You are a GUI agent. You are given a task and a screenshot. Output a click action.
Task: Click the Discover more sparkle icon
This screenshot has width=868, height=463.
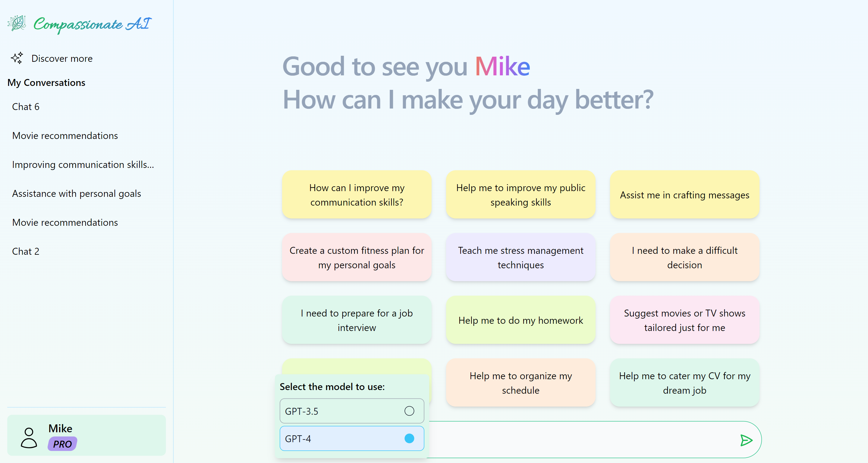17,58
